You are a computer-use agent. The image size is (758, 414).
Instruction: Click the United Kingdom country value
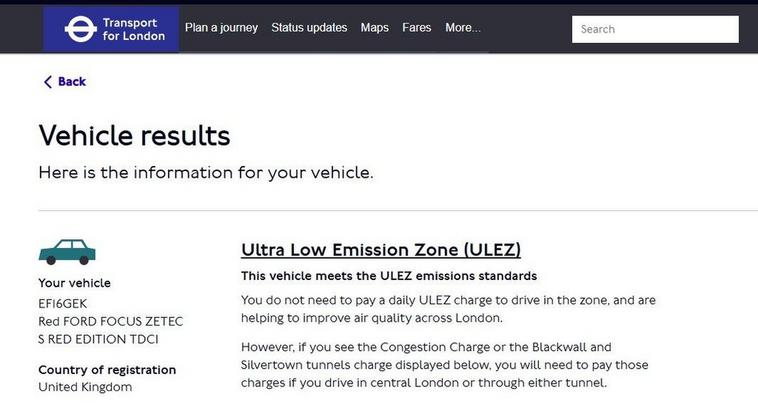click(85, 387)
